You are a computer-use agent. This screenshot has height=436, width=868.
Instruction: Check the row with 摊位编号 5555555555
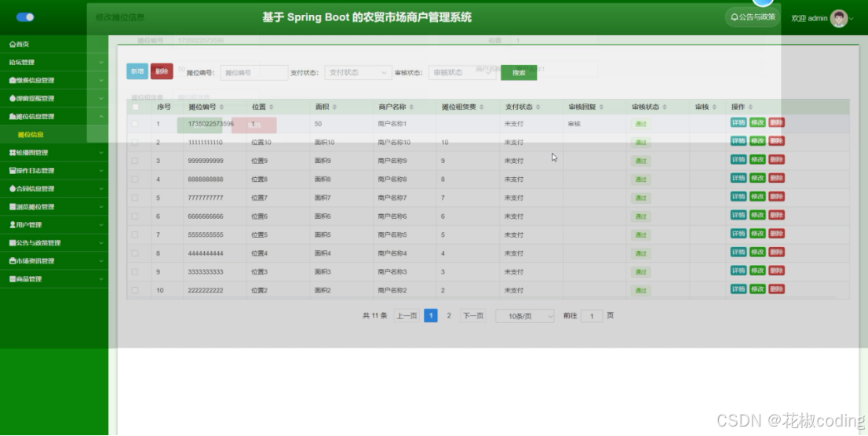(x=135, y=234)
